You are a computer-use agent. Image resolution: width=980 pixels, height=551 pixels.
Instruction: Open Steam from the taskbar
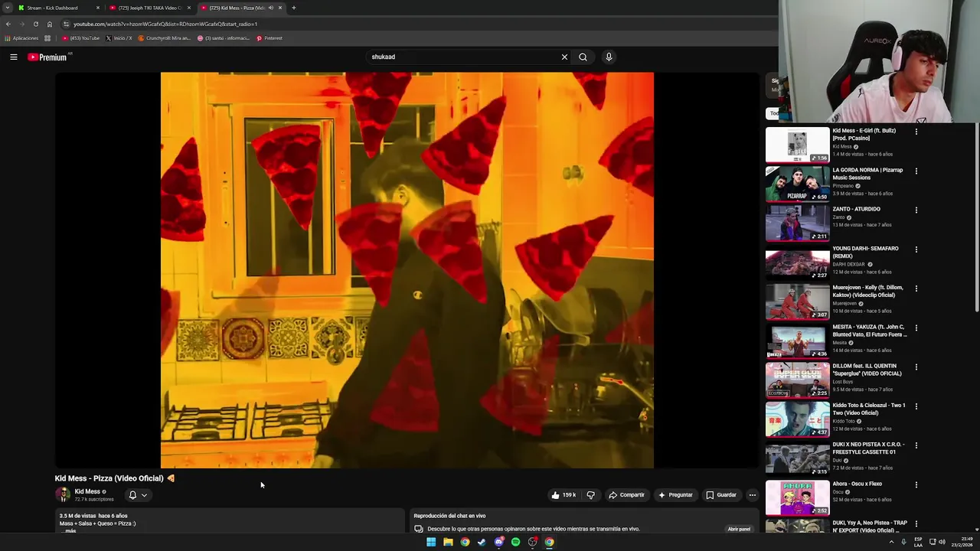point(482,542)
